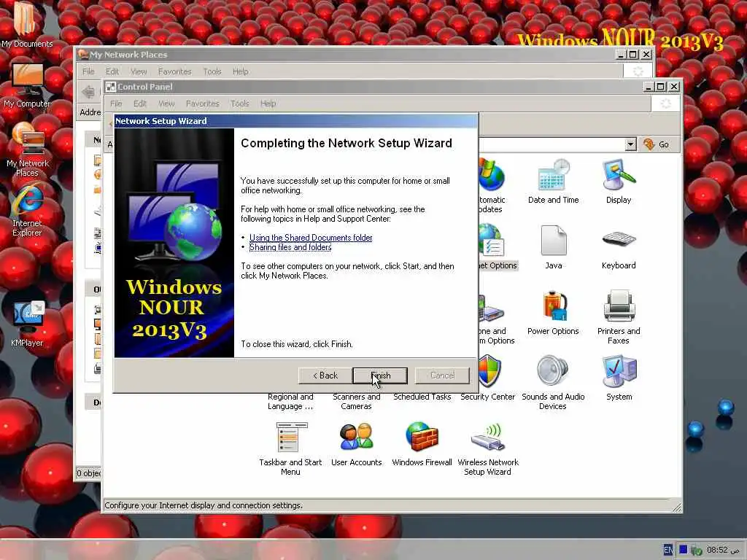Open Using the Shared Documents folder link
747x560 pixels.
pyautogui.click(x=311, y=237)
